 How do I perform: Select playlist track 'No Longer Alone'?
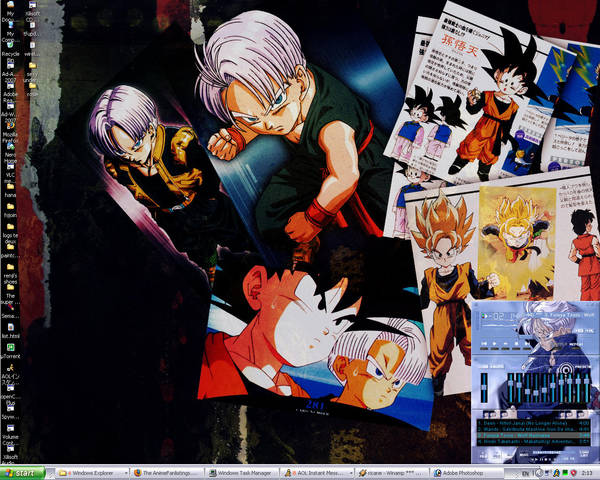[533, 423]
